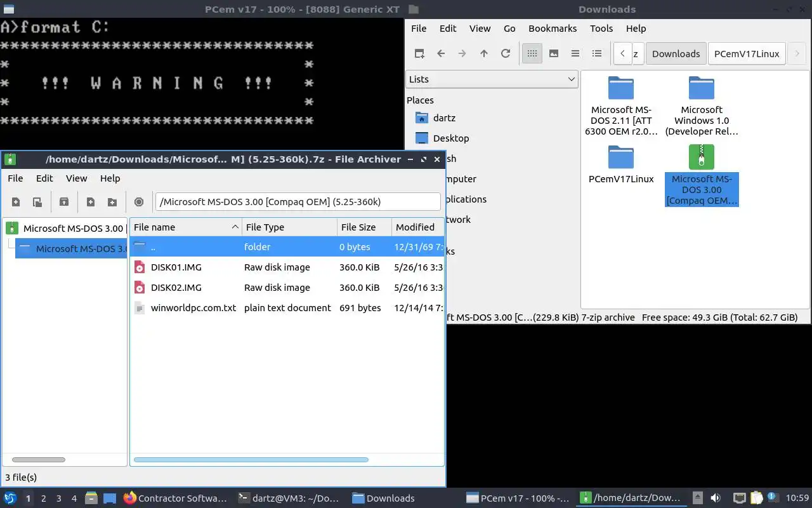Image resolution: width=812 pixels, height=508 pixels.
Task: Open new tab in Downloads file manager
Action: coord(419,53)
